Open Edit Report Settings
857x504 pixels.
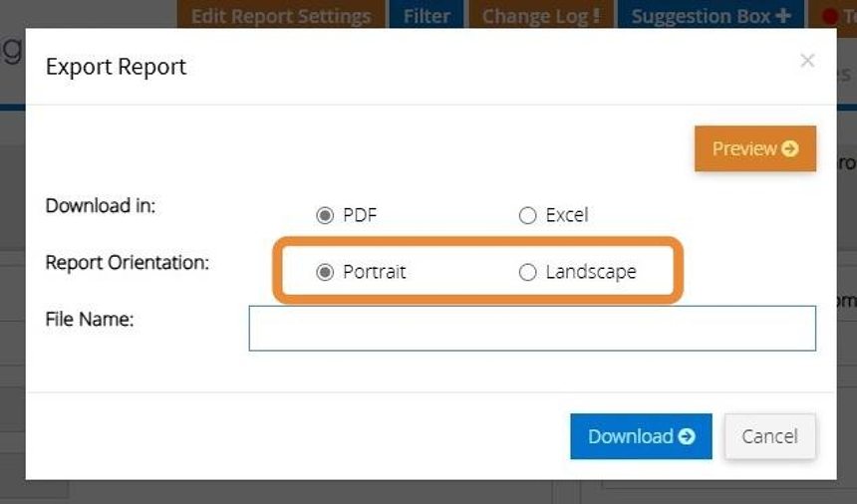click(x=280, y=16)
